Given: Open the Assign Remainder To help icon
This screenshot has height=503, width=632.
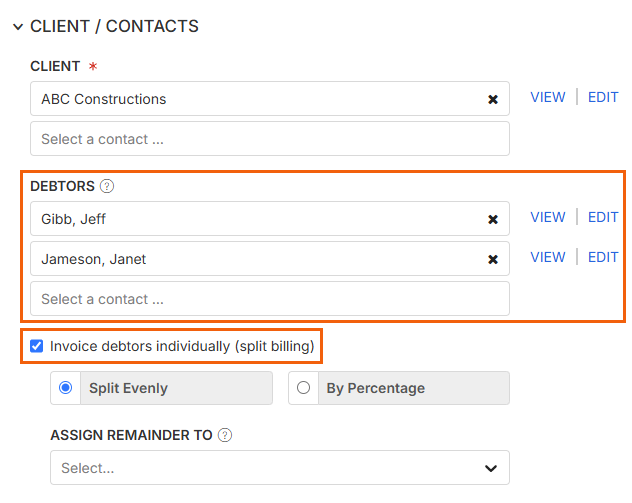Looking at the screenshot, I should click(225, 435).
